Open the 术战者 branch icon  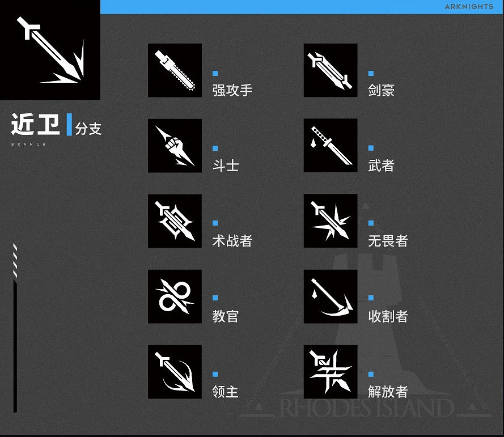tap(175, 221)
